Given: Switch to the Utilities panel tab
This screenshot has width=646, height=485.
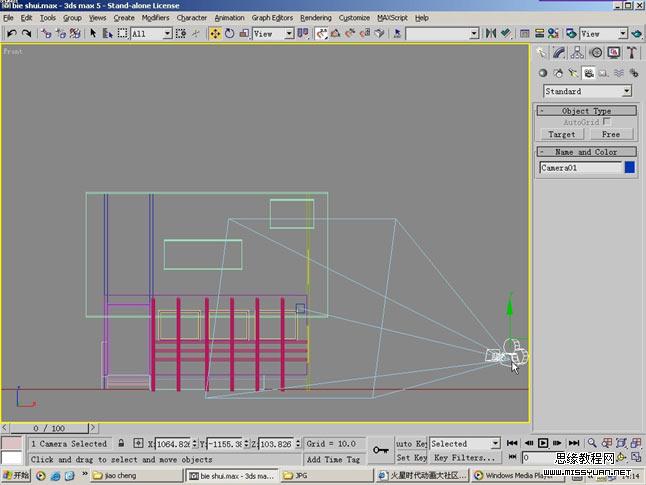Looking at the screenshot, I should [632, 53].
